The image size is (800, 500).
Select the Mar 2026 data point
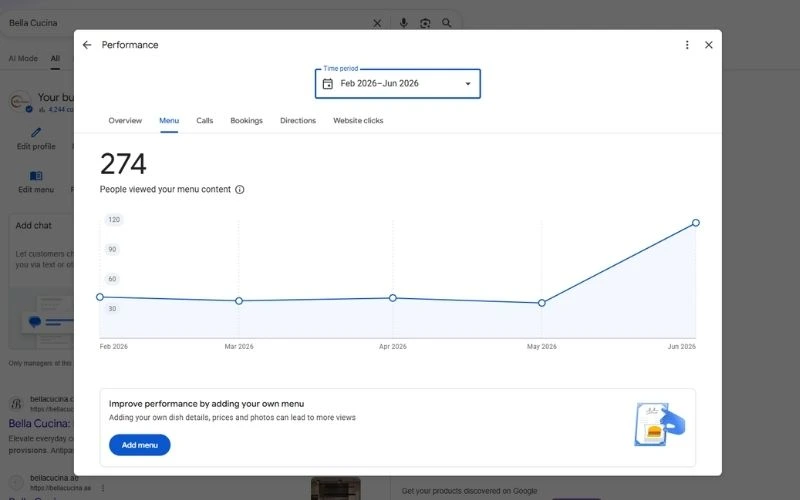[239, 301]
